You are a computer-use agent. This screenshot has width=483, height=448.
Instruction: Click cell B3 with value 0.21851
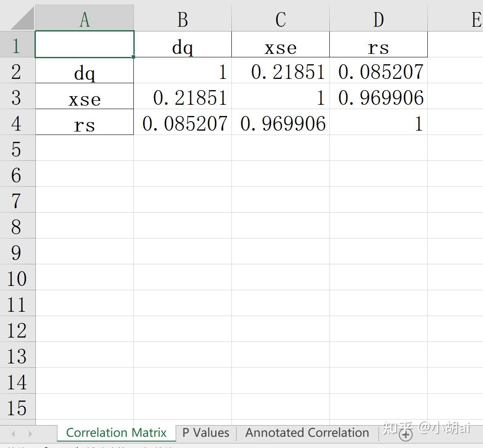pyautogui.click(x=183, y=96)
